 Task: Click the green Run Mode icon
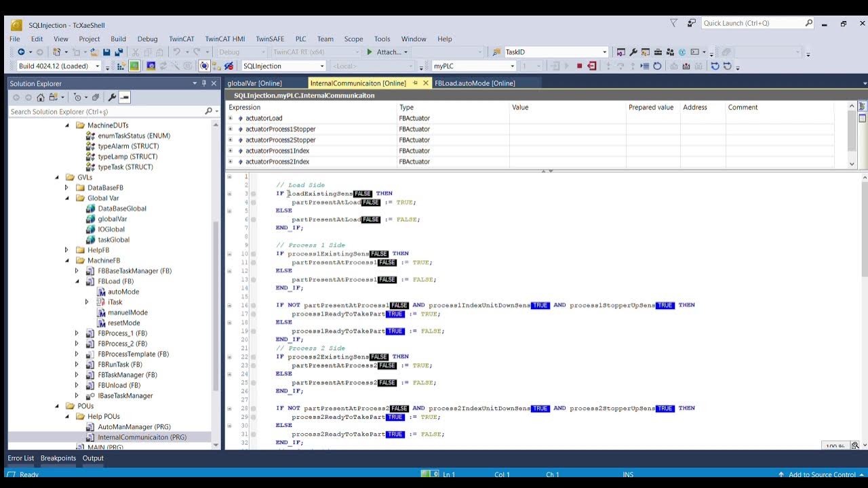click(134, 66)
